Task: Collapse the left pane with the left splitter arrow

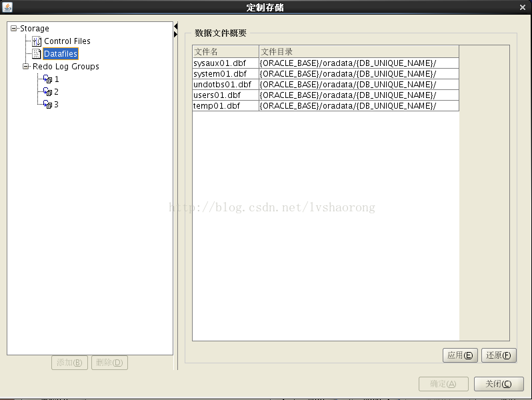Action: pyautogui.click(x=176, y=26)
